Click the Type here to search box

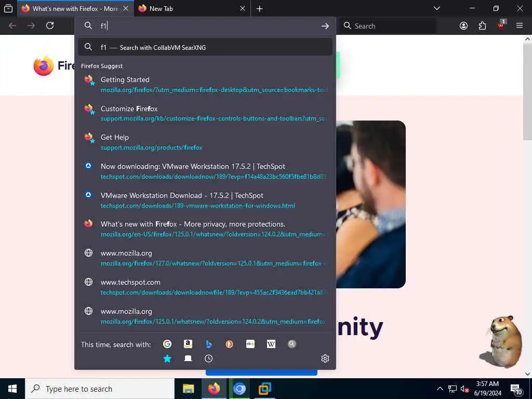pyautogui.click(x=100, y=389)
